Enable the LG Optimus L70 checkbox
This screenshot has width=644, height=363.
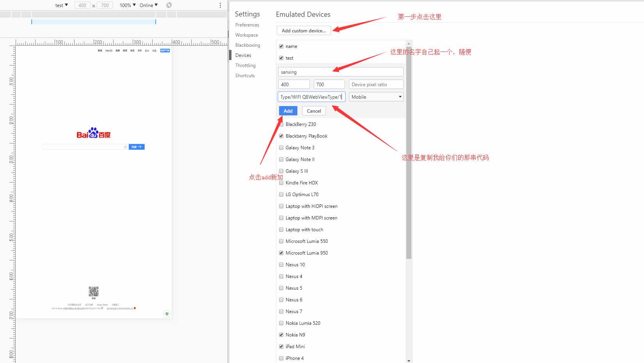281,194
